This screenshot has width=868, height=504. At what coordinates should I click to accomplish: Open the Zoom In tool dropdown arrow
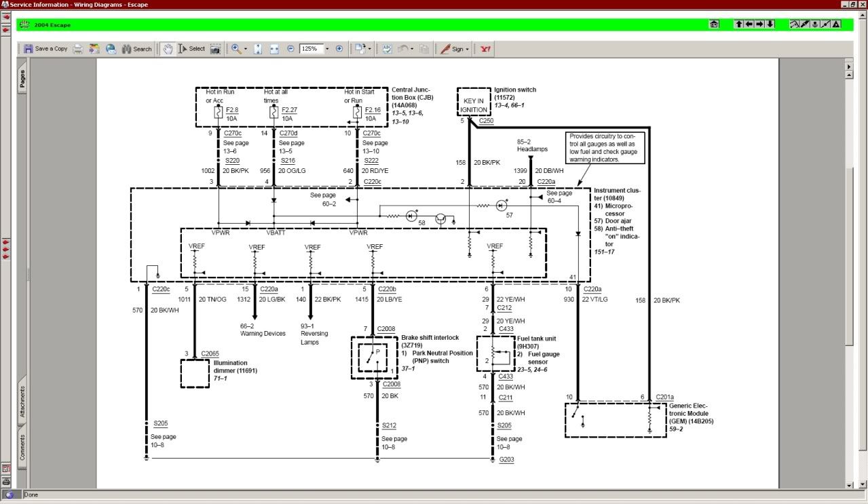(x=245, y=49)
